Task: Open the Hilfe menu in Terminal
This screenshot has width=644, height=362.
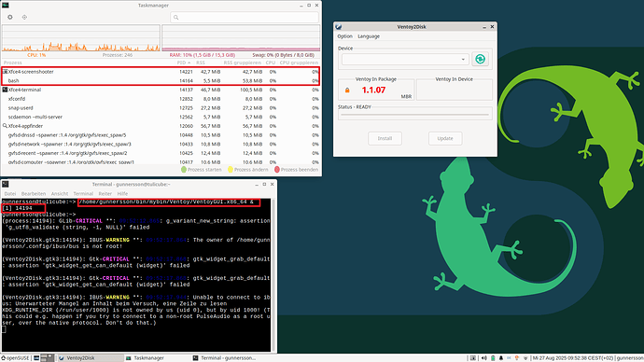Action: point(122,193)
